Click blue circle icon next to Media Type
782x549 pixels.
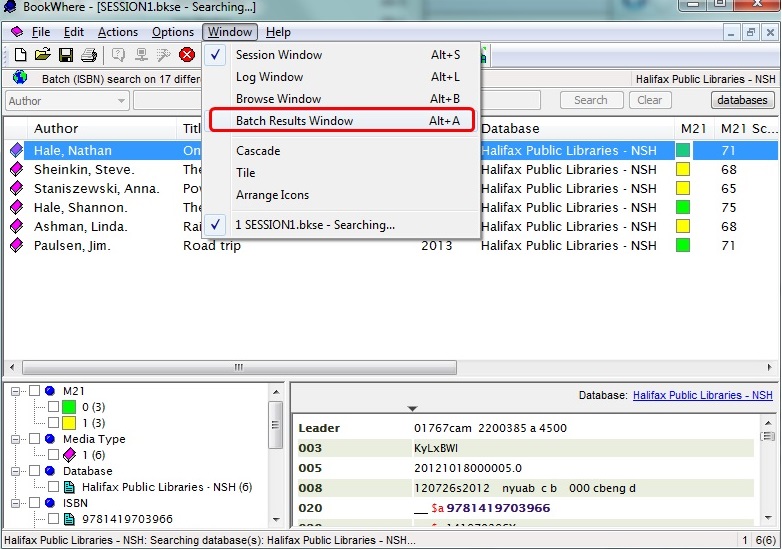pos(49,439)
